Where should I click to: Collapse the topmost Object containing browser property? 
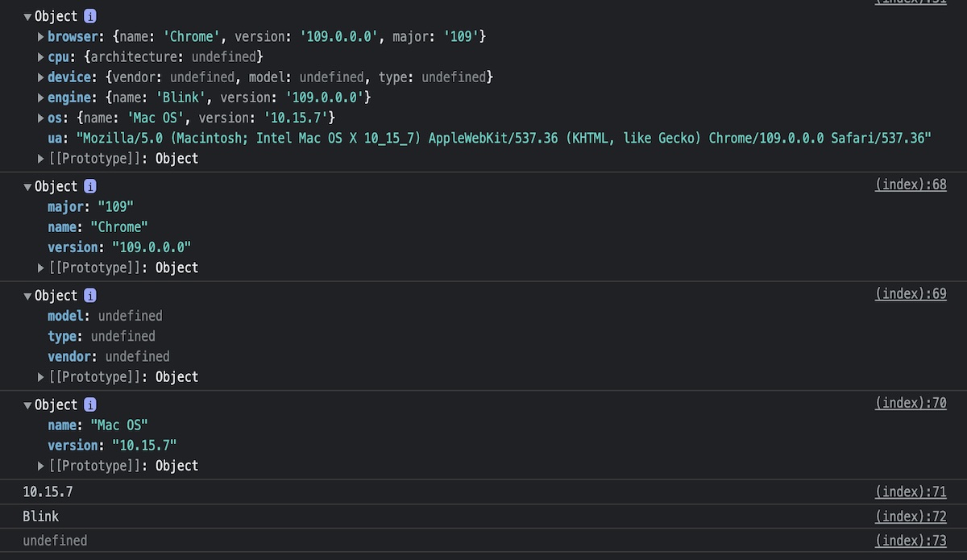point(27,16)
